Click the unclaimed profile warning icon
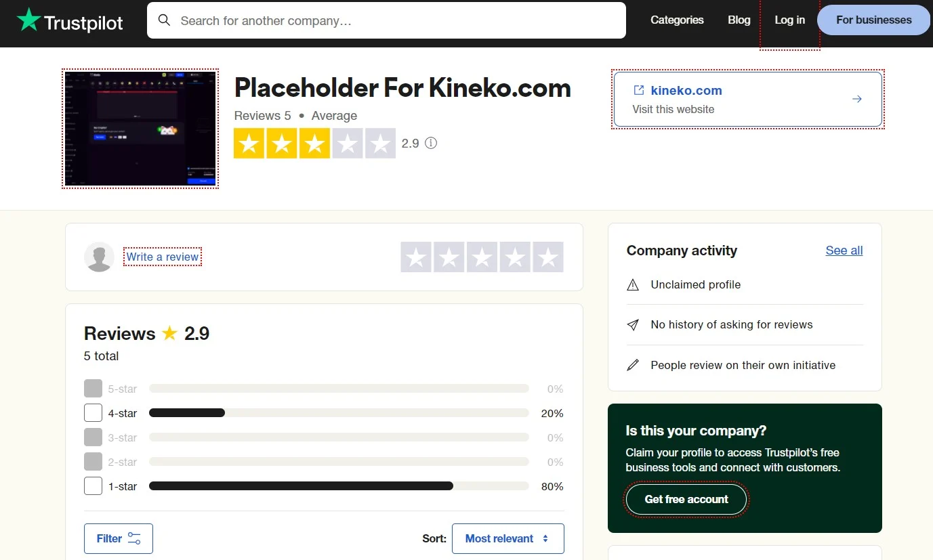Screen dimensions: 933x560 tap(633, 284)
